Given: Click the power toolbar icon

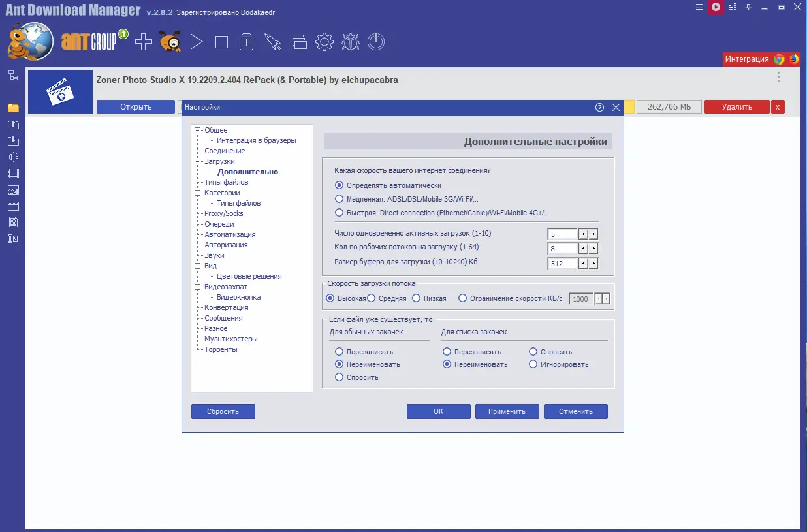Looking at the screenshot, I should click(x=376, y=42).
